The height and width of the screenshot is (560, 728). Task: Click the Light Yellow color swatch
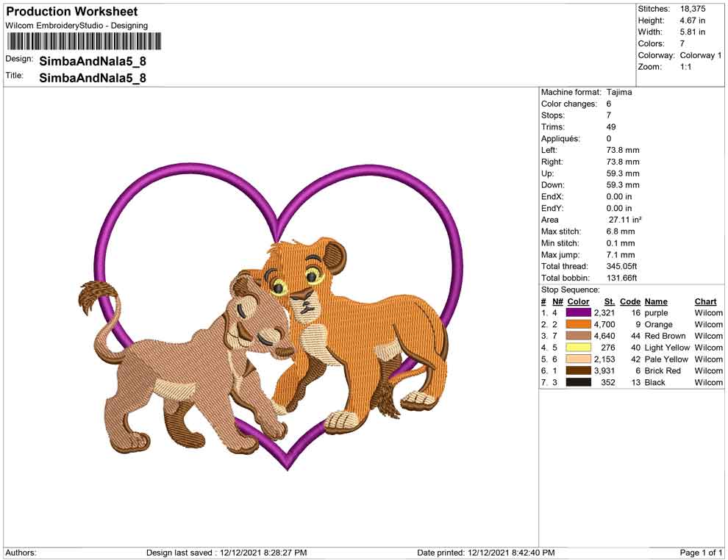[x=578, y=348]
